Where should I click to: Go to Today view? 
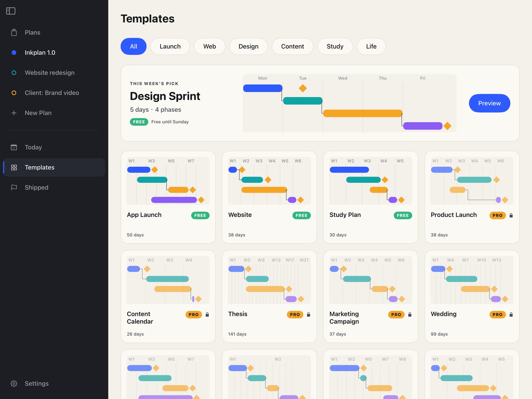coord(54,147)
